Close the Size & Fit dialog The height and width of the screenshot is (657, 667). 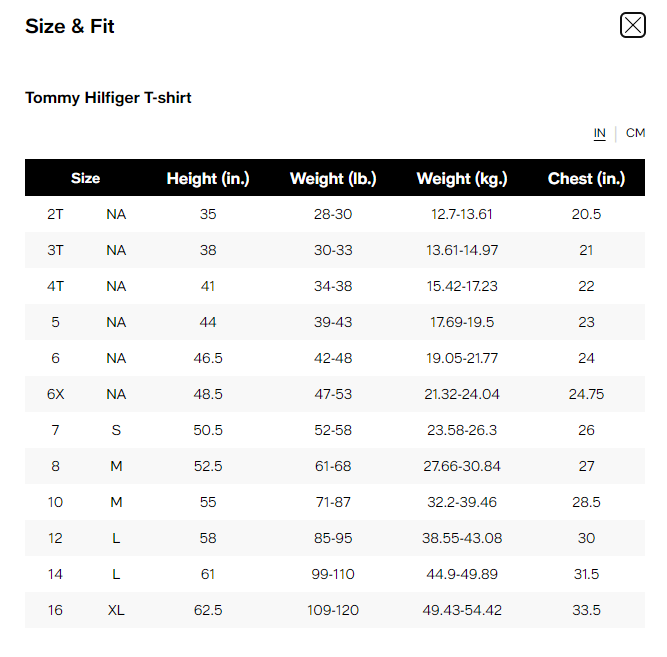632,25
